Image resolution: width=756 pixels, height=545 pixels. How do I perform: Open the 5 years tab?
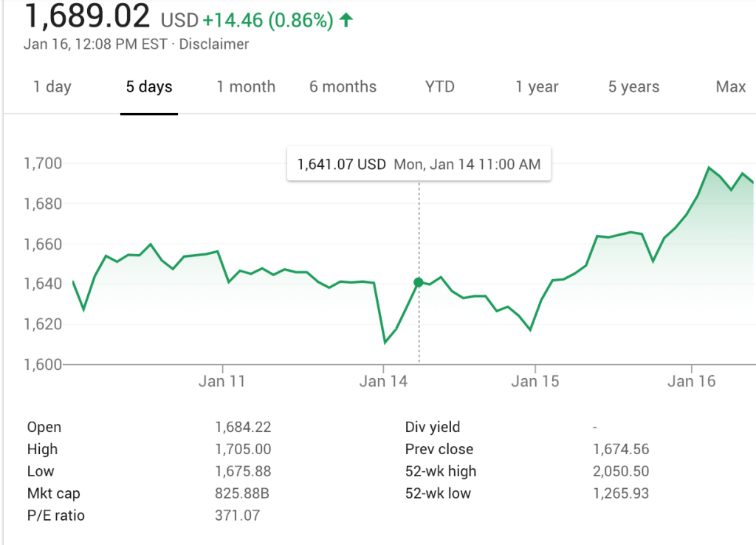pyautogui.click(x=634, y=87)
